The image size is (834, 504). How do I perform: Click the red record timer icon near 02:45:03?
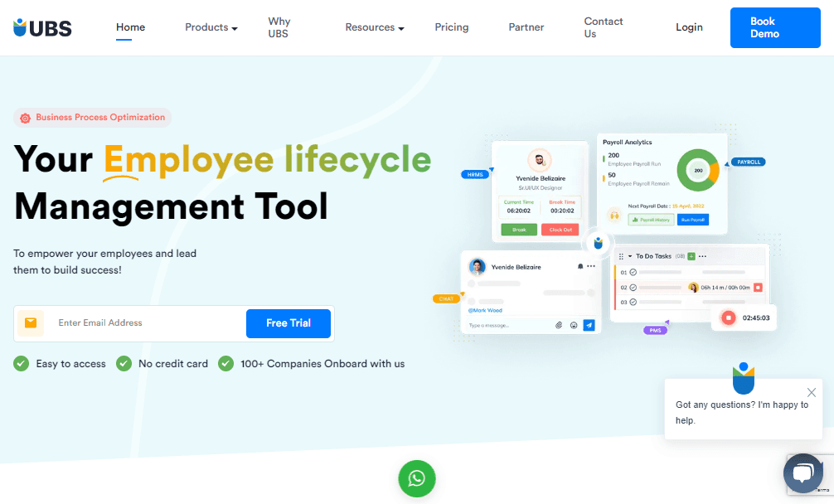click(728, 318)
